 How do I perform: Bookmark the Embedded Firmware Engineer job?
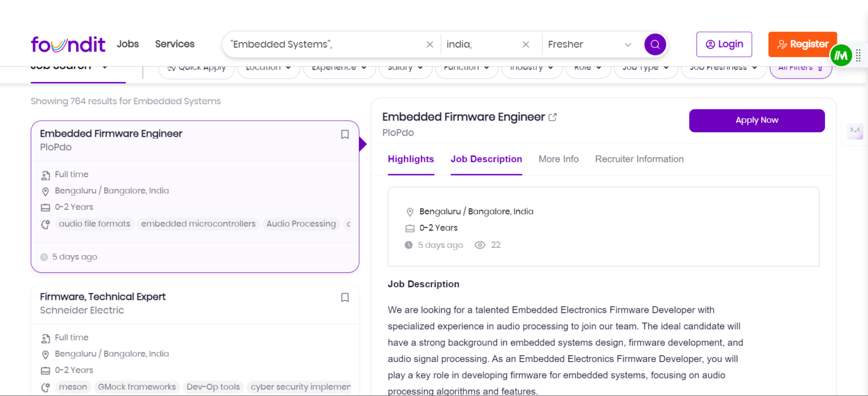point(345,135)
